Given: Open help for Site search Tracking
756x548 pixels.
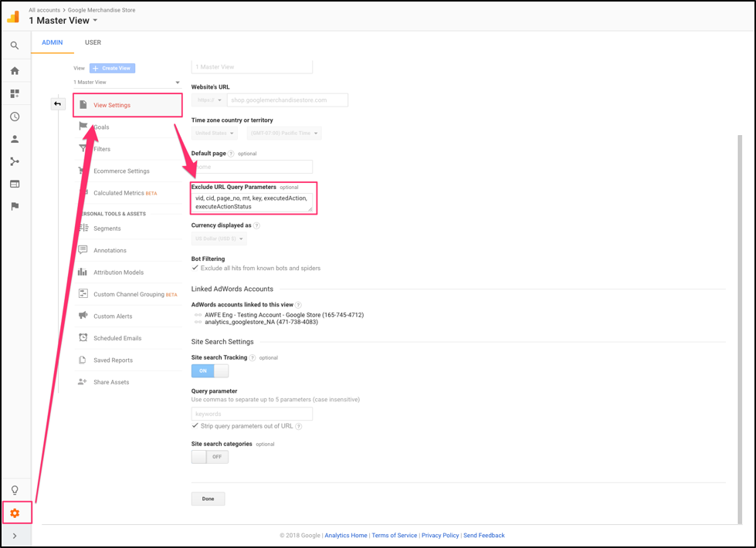Looking at the screenshot, I should [x=253, y=357].
